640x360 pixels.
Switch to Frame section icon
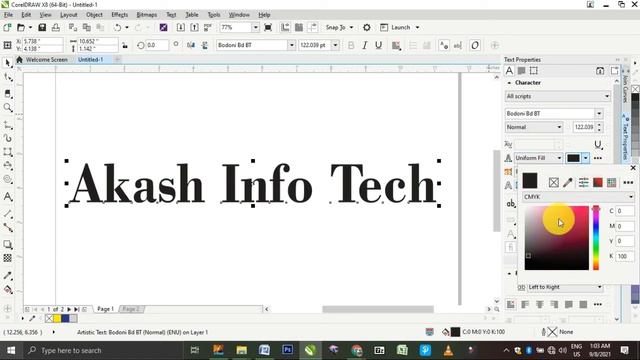coord(533,71)
